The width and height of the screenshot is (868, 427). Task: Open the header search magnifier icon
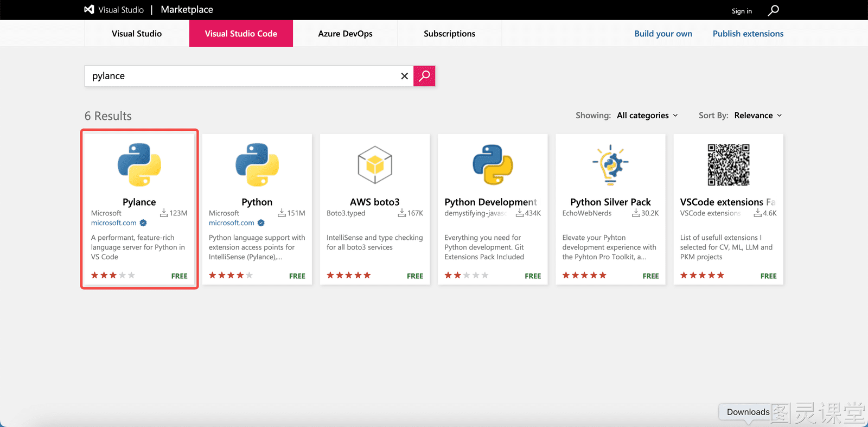tap(773, 10)
